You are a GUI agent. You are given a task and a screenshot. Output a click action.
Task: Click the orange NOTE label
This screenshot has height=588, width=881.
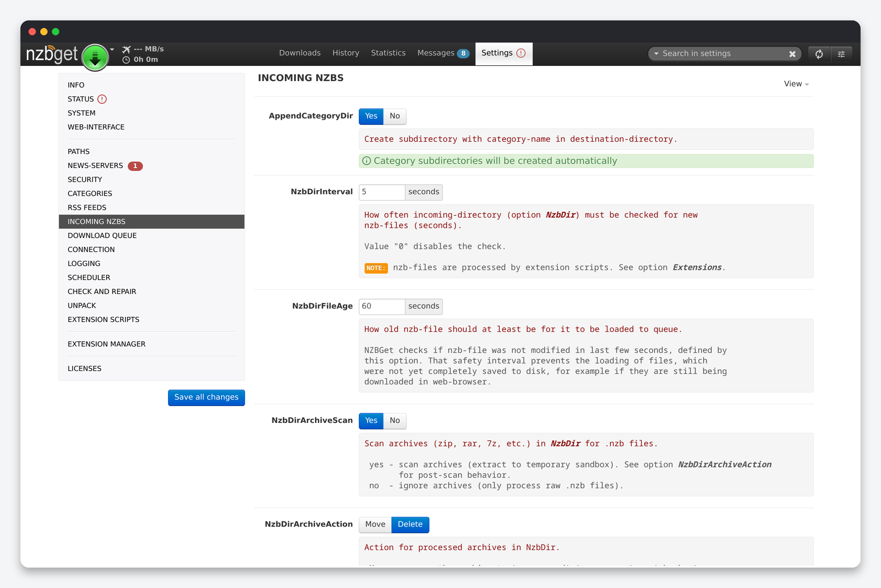376,268
